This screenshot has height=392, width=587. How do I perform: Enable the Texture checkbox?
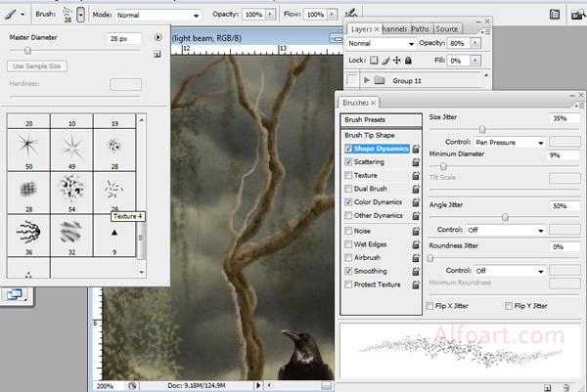[x=348, y=175]
